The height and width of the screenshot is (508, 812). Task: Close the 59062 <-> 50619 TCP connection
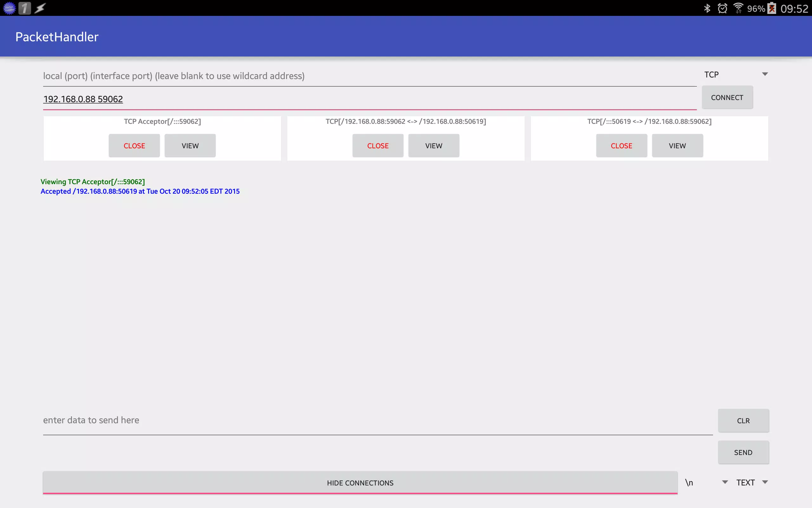pos(378,146)
